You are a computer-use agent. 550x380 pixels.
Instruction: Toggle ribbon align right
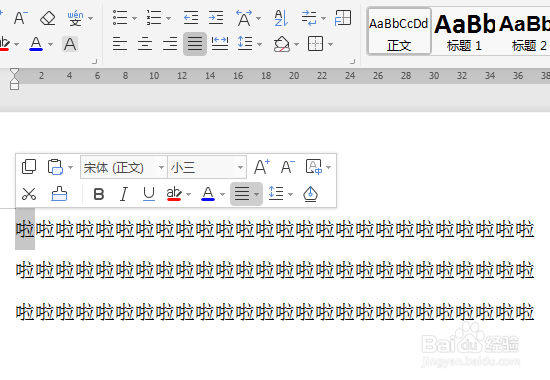tap(170, 44)
